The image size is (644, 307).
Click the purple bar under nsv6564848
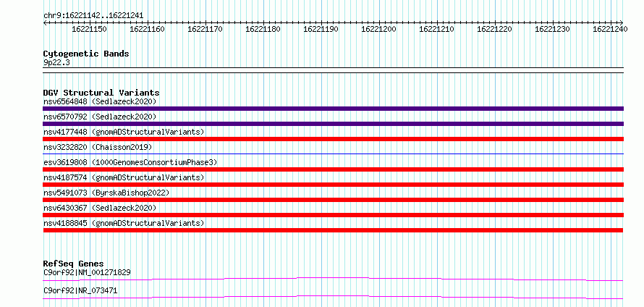333,109
